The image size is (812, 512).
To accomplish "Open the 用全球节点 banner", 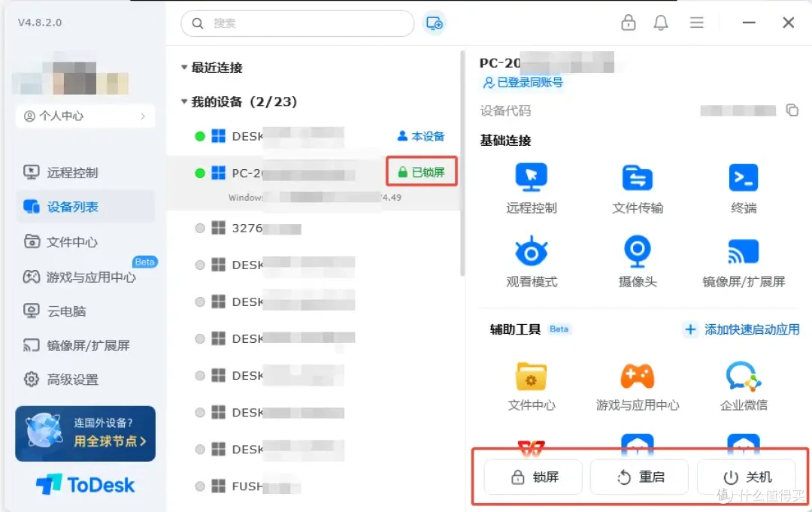I will pyautogui.click(x=86, y=434).
